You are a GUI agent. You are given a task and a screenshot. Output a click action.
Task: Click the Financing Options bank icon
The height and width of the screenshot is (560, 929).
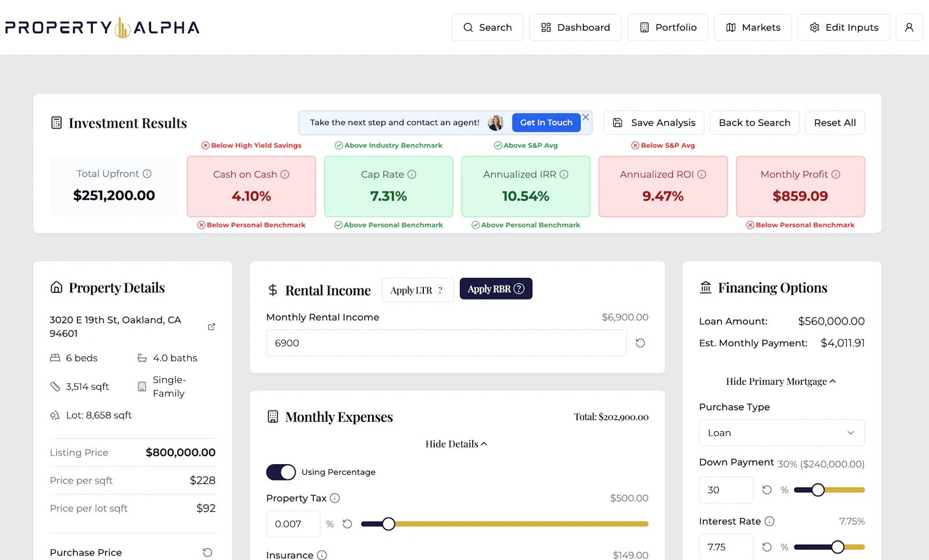pos(705,287)
